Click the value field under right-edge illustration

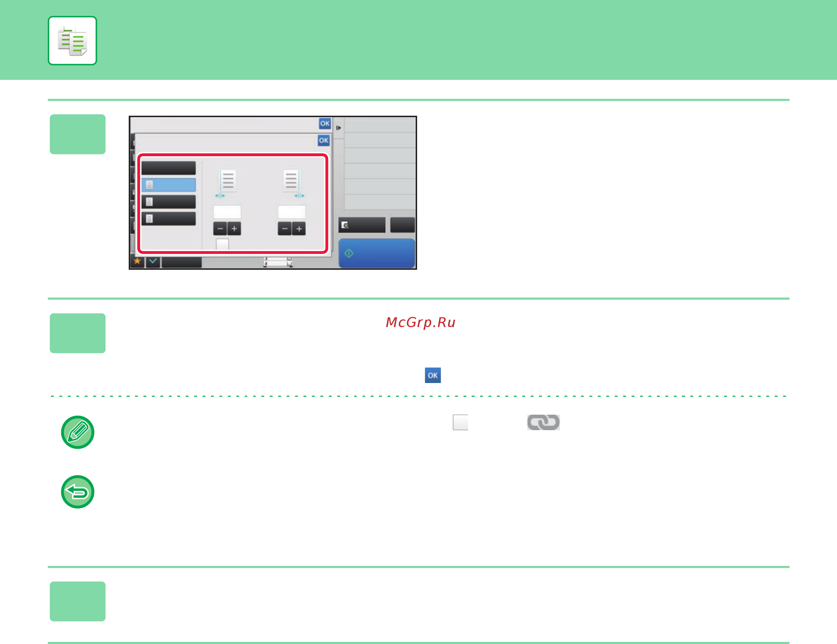click(292, 212)
